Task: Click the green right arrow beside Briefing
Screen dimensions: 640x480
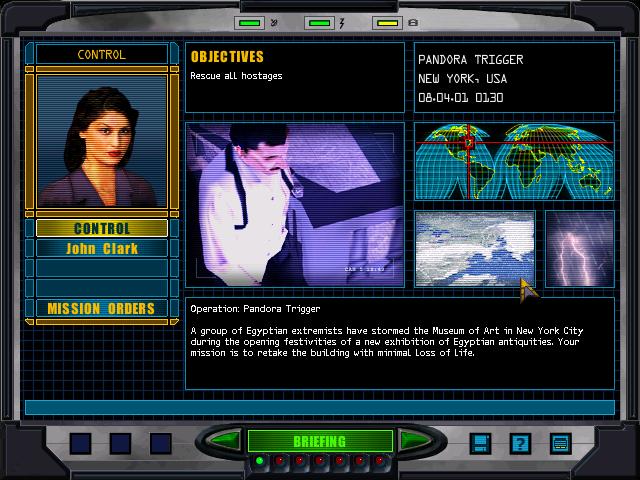Action: tap(415, 441)
